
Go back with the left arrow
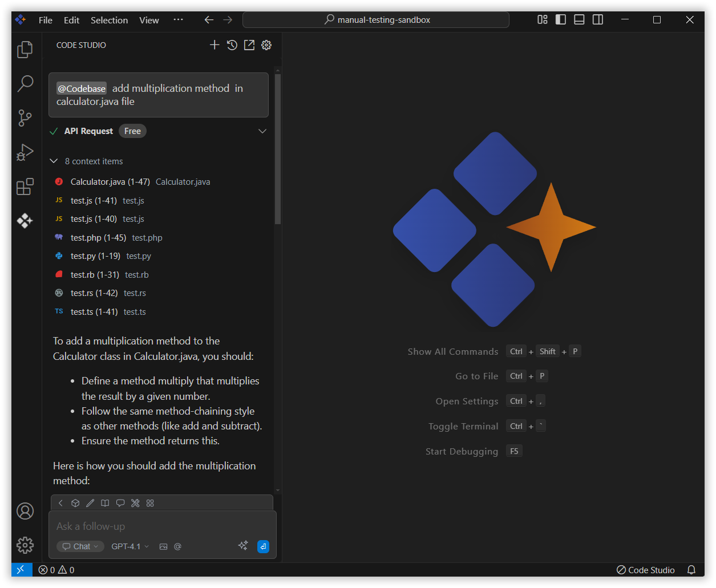tap(209, 20)
